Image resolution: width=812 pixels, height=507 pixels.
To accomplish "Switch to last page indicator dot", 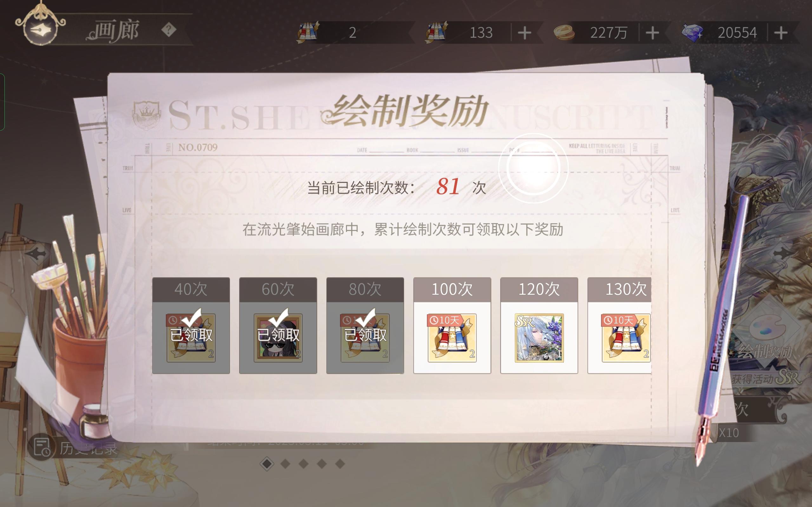I will [340, 464].
